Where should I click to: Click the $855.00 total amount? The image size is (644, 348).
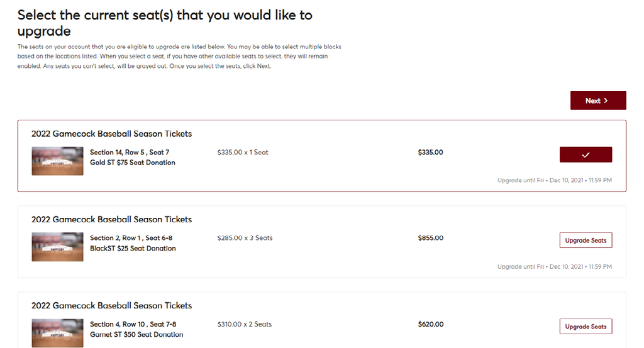[x=430, y=238]
